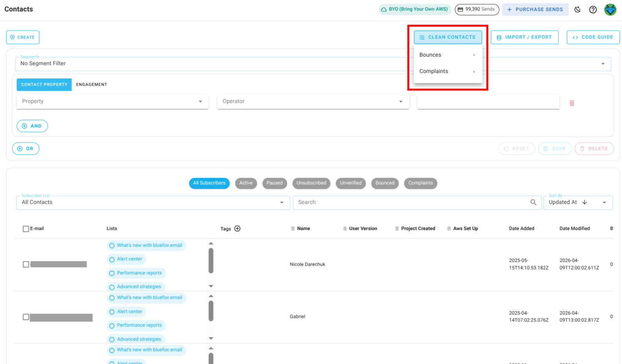Filter by Paused subscribers

[x=275, y=183]
